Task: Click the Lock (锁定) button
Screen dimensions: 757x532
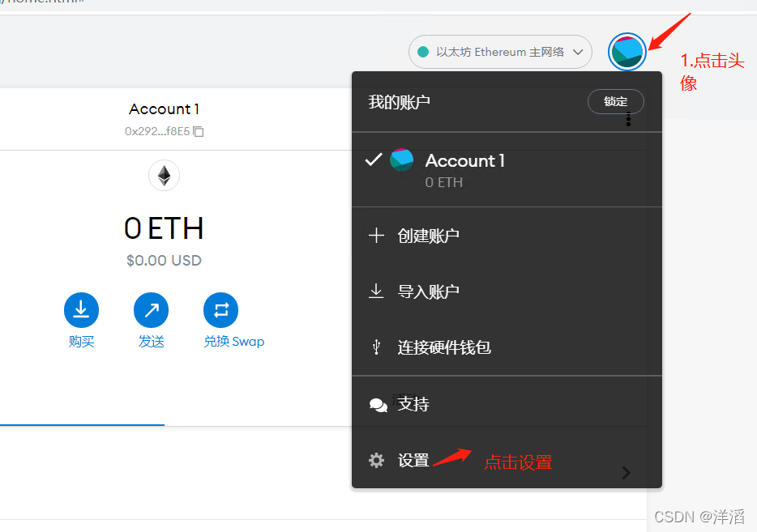Action: [615, 101]
